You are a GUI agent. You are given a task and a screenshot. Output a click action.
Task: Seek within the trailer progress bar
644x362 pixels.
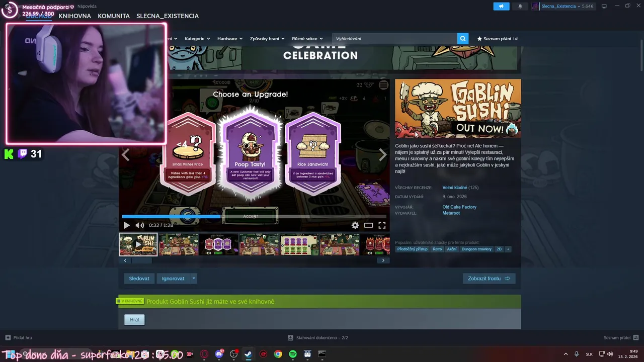point(254,217)
